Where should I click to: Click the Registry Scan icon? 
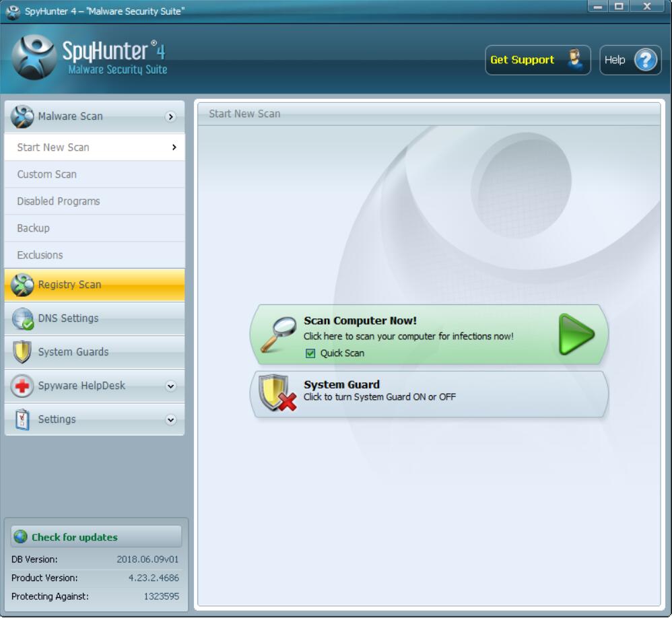click(22, 285)
